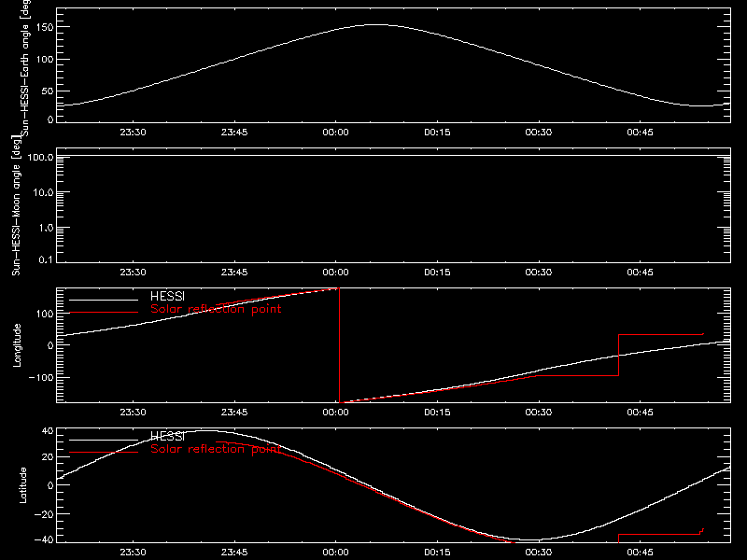Click the 10.0 tick label on Moon angle plot
This screenshot has width=747, height=560.
pos(43,192)
